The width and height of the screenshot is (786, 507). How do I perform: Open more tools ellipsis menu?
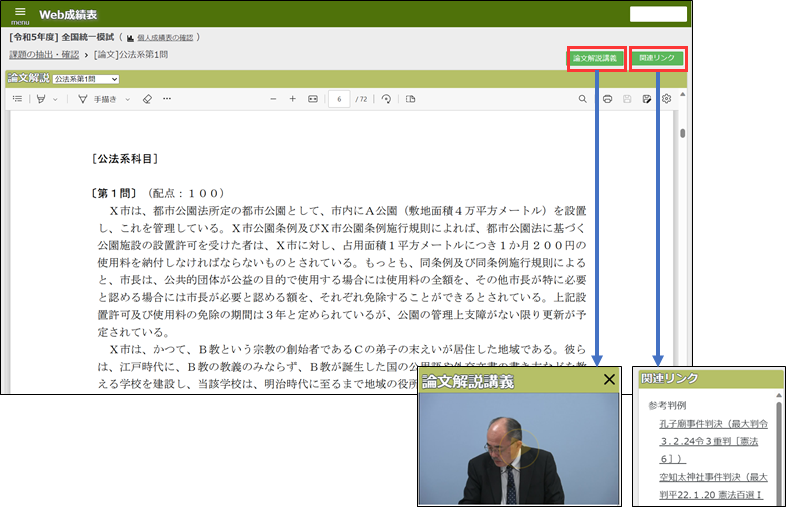point(167,99)
